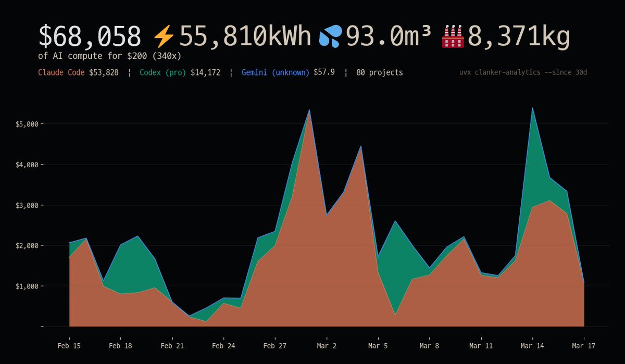This screenshot has height=364, width=625.
Task: Click the Mar 5 x-axis label
Action: tap(378, 345)
